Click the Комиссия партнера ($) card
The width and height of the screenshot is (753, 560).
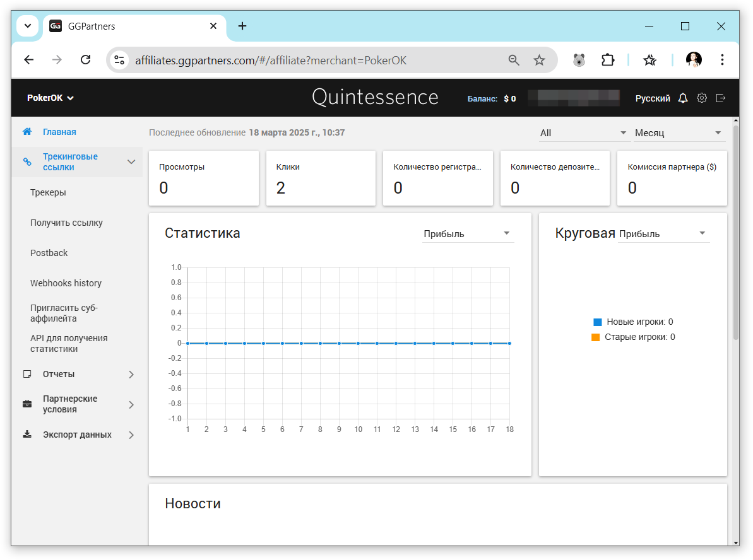click(x=672, y=178)
